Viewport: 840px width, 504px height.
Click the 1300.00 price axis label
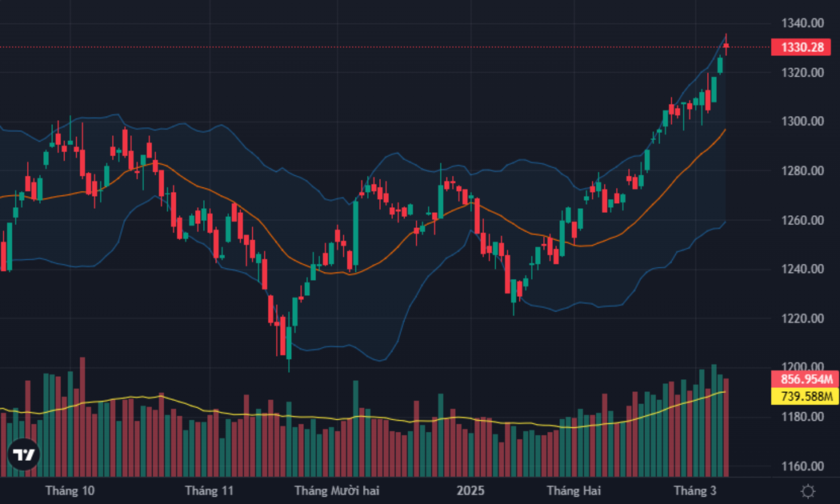(802, 122)
